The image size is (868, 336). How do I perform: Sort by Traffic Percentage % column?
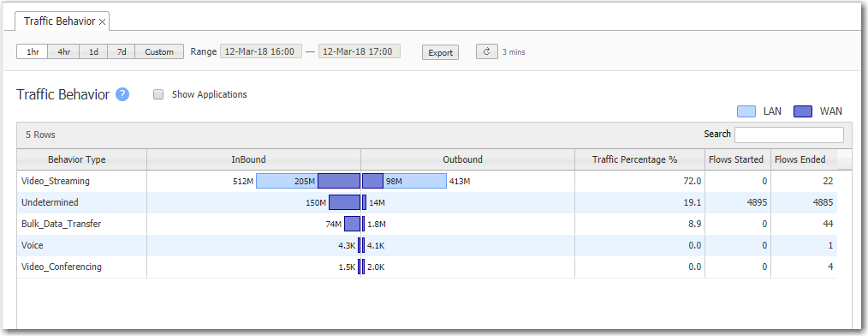(640, 159)
